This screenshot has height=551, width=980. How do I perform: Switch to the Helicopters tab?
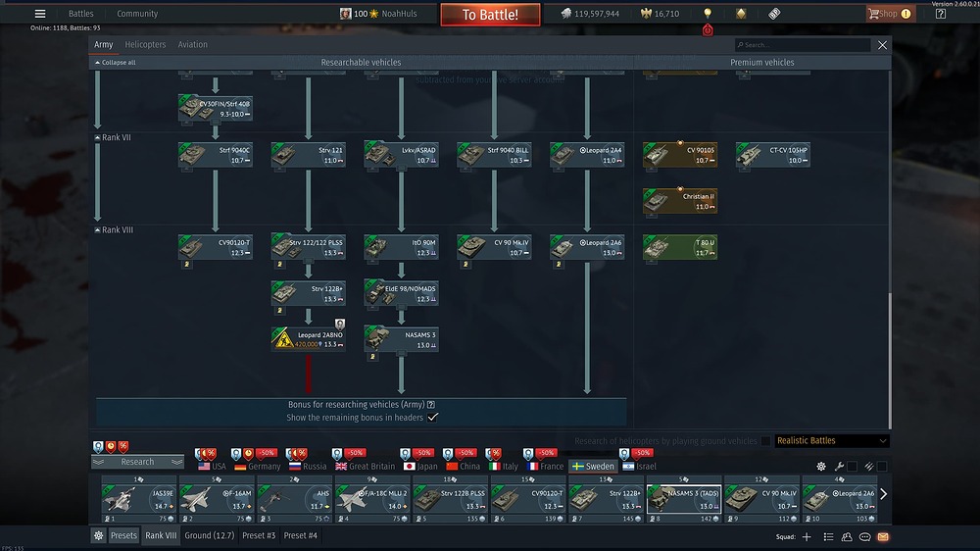point(145,44)
